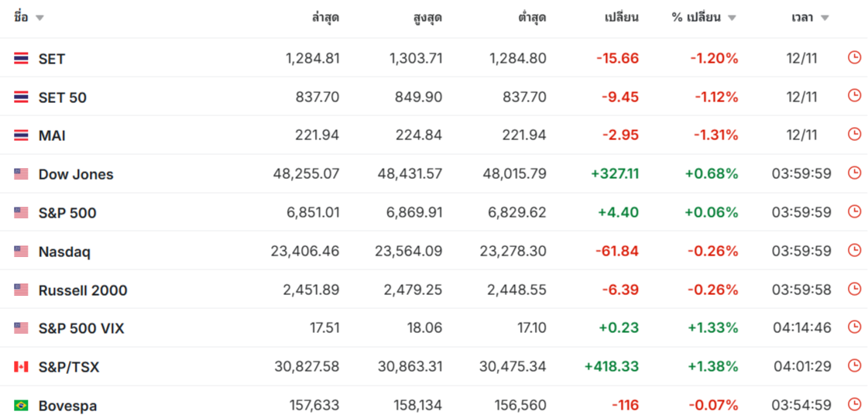This screenshot has width=868, height=415.
Task: Click the US flag next to Russell 2000
Action: (x=21, y=290)
